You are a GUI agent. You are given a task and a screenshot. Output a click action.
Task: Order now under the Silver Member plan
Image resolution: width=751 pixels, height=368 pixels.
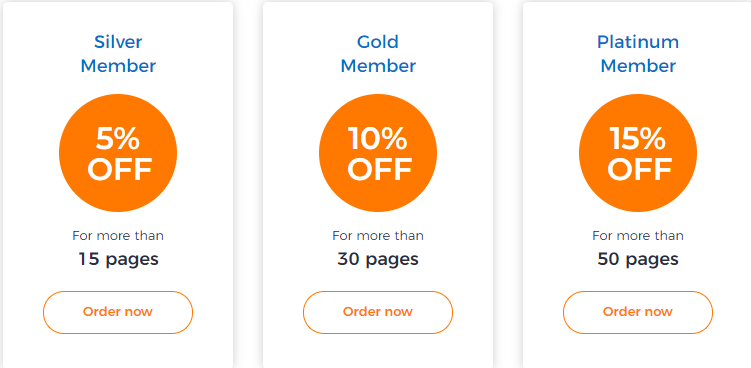click(x=118, y=312)
